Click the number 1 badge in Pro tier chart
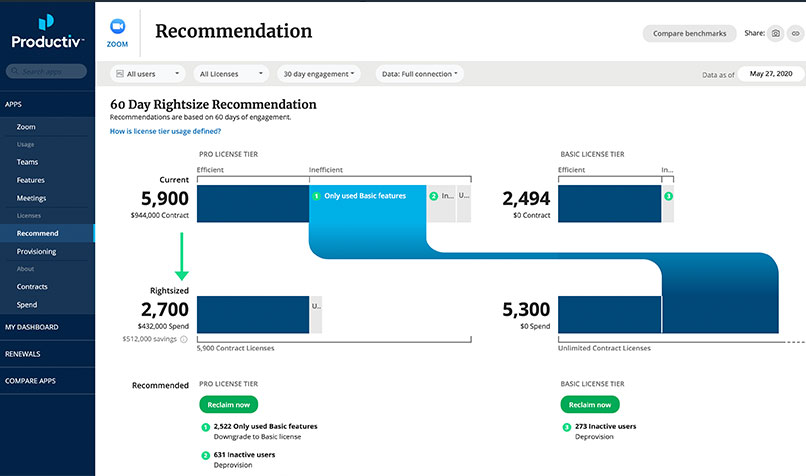 [316, 196]
